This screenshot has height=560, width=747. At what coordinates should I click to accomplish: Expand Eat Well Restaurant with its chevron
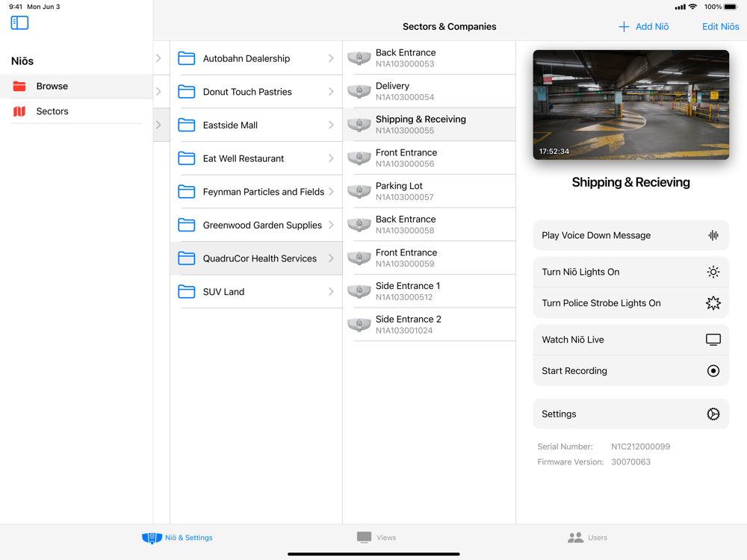[331, 158]
